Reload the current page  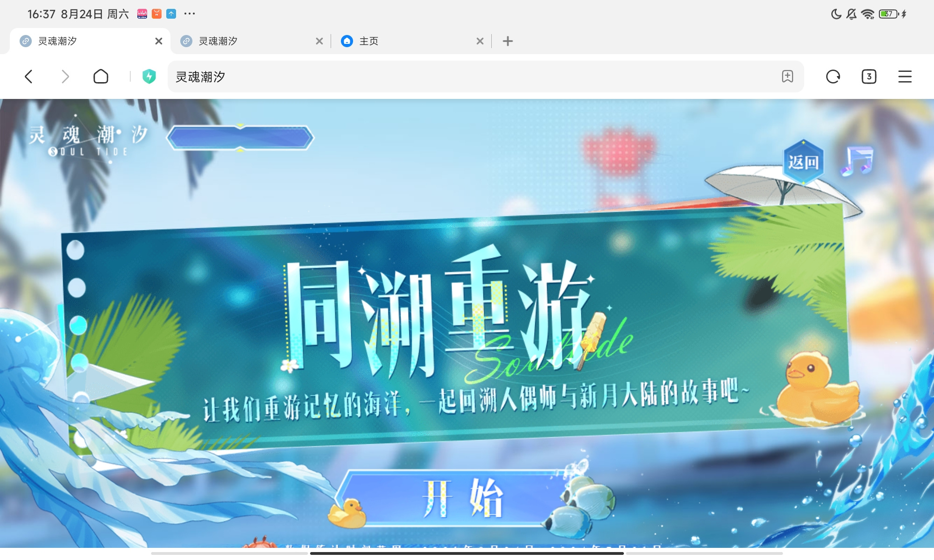(x=833, y=77)
